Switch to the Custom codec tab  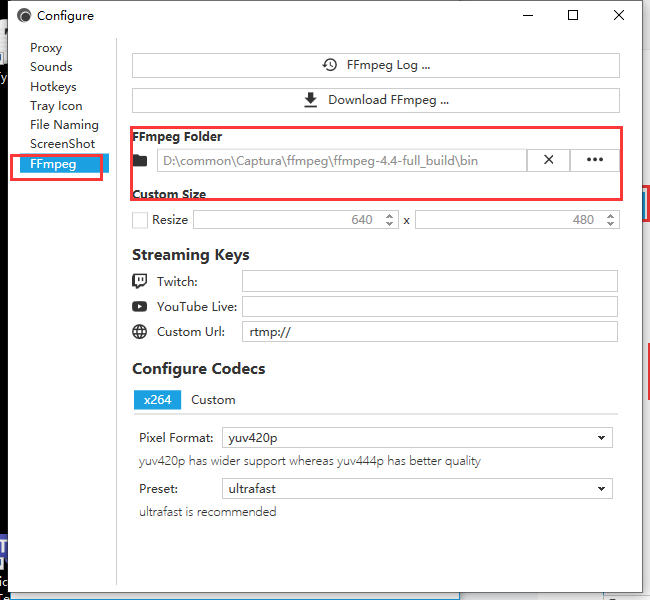point(213,400)
